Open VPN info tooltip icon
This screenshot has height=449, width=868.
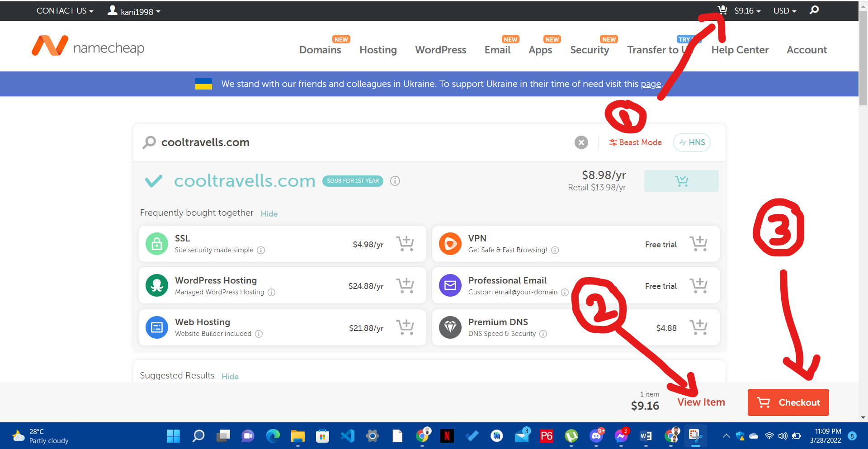click(x=555, y=250)
